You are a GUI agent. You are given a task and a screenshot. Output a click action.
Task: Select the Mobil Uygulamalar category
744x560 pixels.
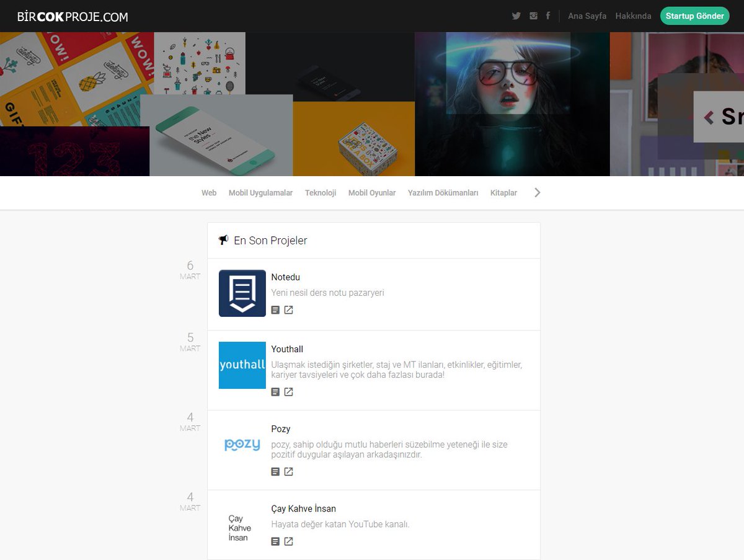pos(261,193)
